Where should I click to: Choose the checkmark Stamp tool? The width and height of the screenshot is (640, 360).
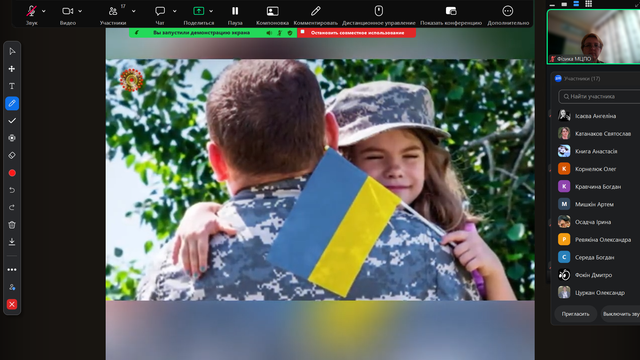pos(12,121)
